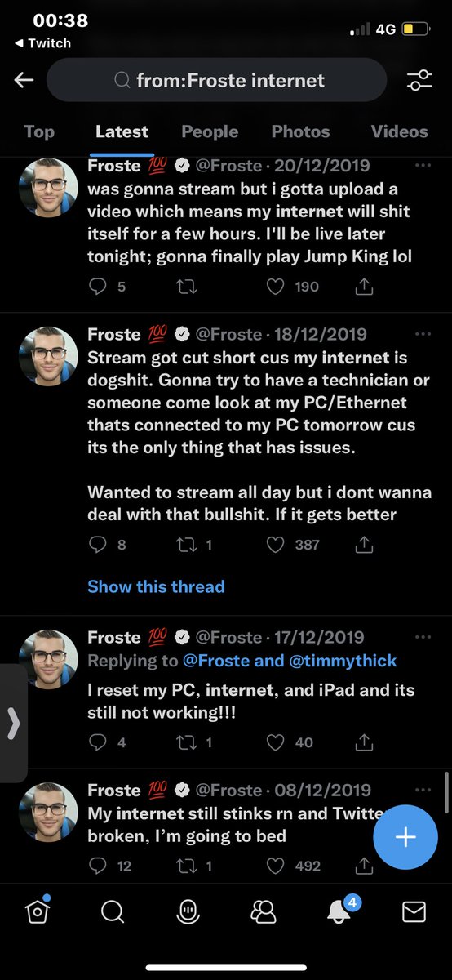452x980 pixels.
Task: Open direct messages envelope icon
Action: (414, 911)
